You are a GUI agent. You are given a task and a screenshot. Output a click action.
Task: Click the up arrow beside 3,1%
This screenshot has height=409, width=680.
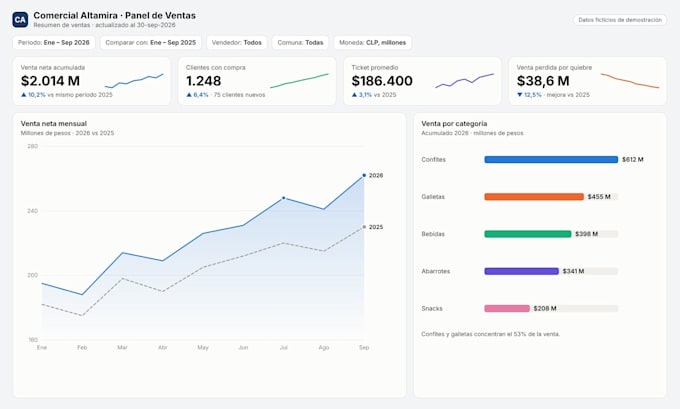[x=354, y=95]
